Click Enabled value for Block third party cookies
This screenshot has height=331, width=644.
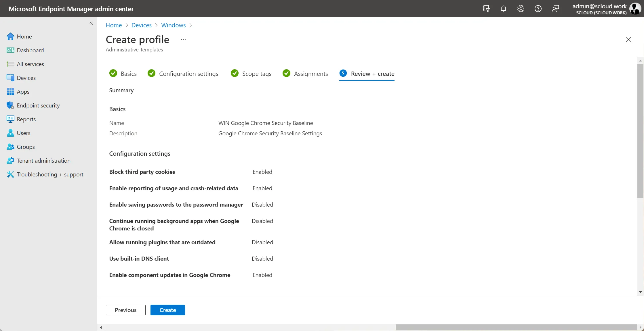pos(262,172)
